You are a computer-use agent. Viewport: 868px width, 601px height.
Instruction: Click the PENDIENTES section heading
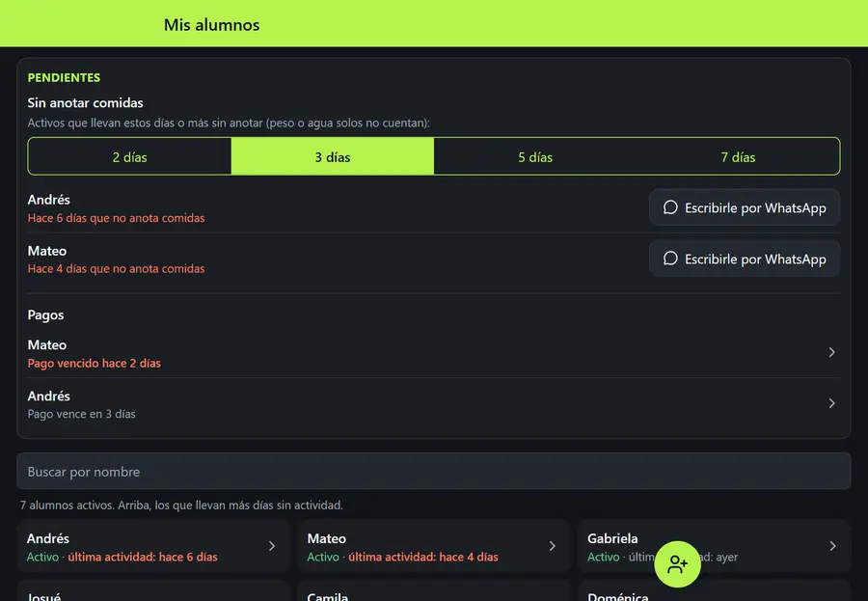[x=65, y=77]
